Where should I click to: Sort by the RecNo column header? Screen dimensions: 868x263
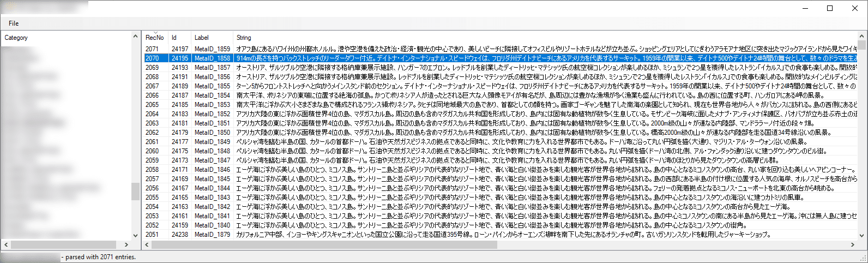pos(155,38)
